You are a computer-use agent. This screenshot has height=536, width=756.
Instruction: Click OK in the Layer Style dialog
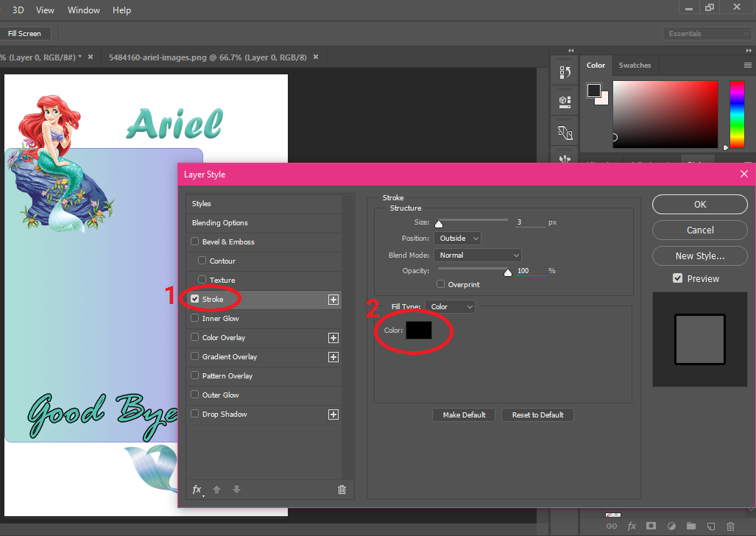point(700,205)
